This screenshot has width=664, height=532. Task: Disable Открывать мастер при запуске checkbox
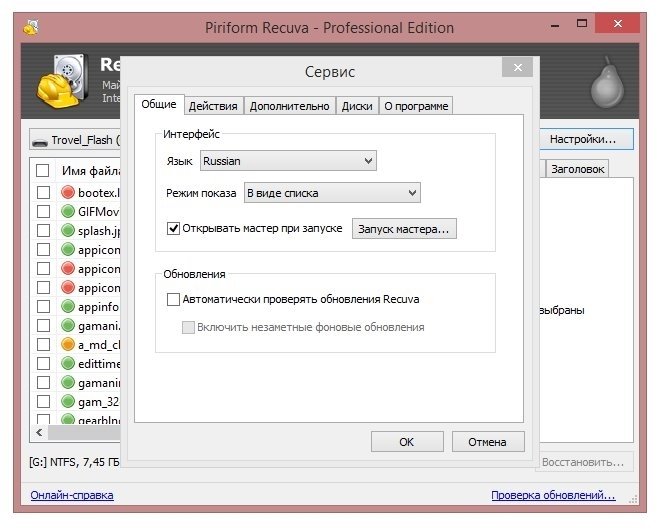[x=173, y=228]
